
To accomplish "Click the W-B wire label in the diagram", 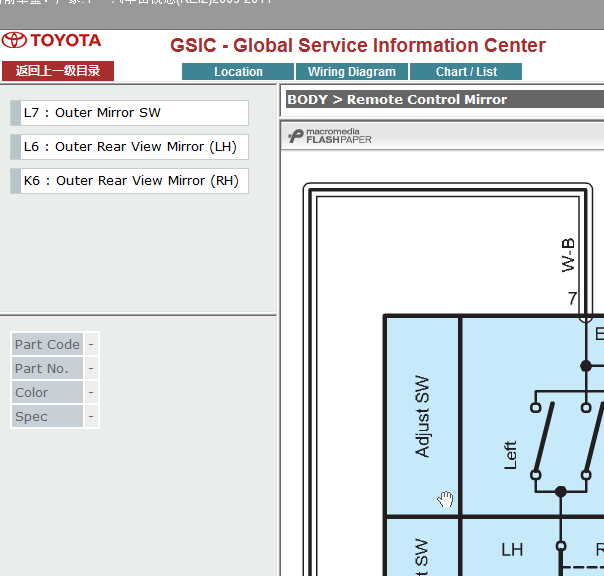I will point(568,255).
